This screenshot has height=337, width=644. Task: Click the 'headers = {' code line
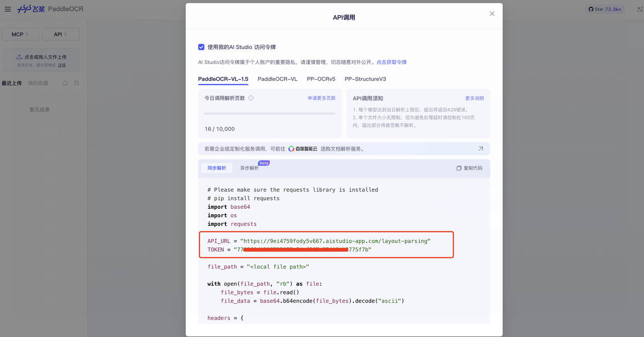[225, 318]
